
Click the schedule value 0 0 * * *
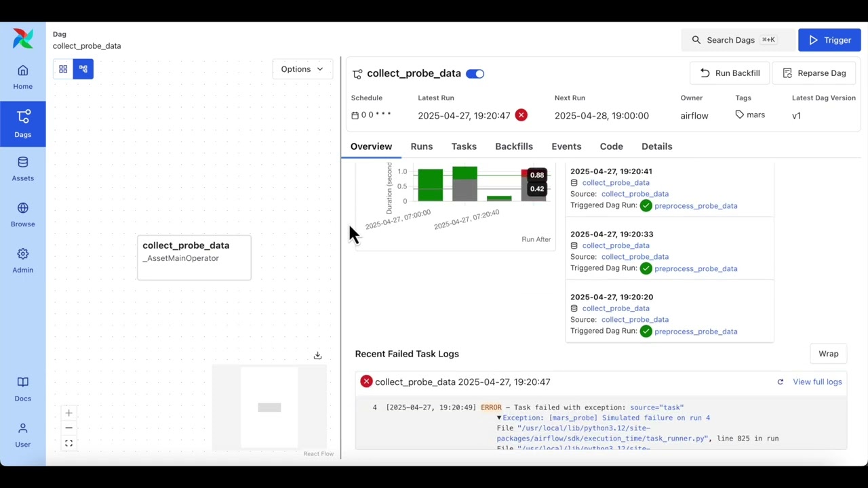point(376,115)
